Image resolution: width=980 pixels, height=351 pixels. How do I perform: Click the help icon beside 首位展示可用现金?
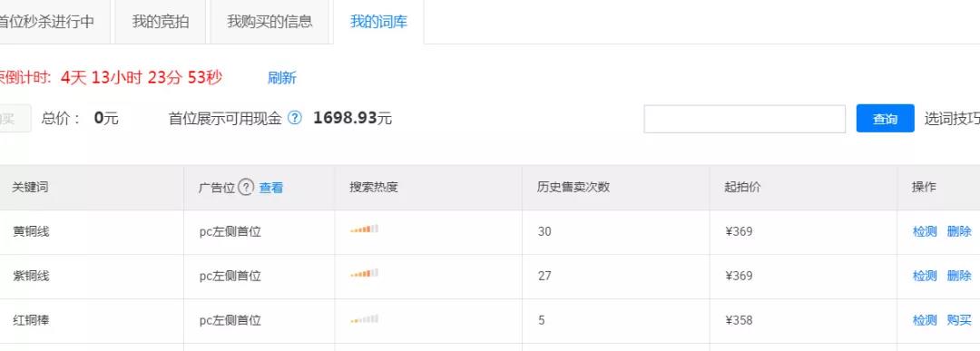pyautogui.click(x=294, y=118)
